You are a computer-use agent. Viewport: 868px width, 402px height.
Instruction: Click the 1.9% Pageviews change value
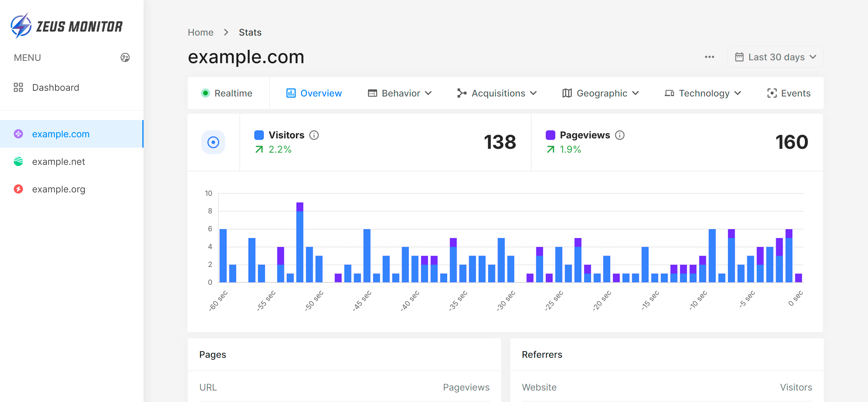click(x=570, y=149)
